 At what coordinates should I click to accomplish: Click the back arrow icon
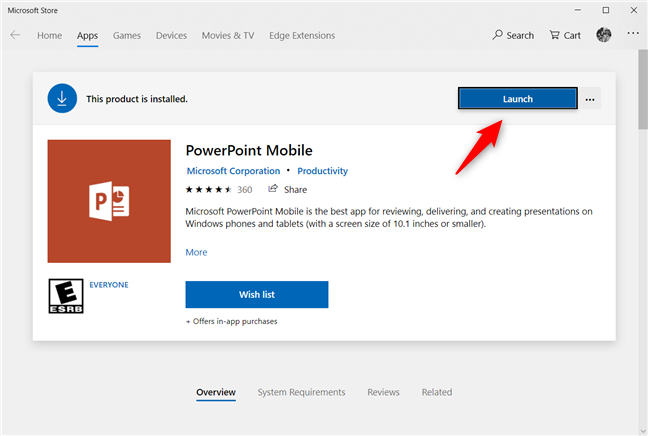click(x=15, y=35)
